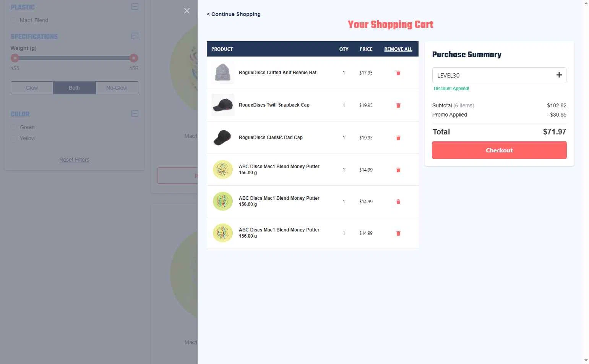Viewport: 589px width, 364px height.
Task: Click Remove All in cart header
Action: 398,49
